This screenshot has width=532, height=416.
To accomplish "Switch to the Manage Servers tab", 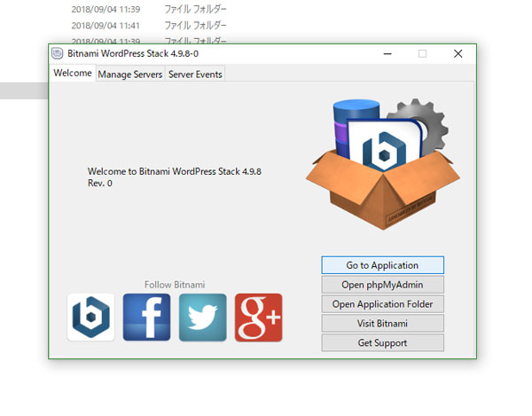I will coord(130,75).
